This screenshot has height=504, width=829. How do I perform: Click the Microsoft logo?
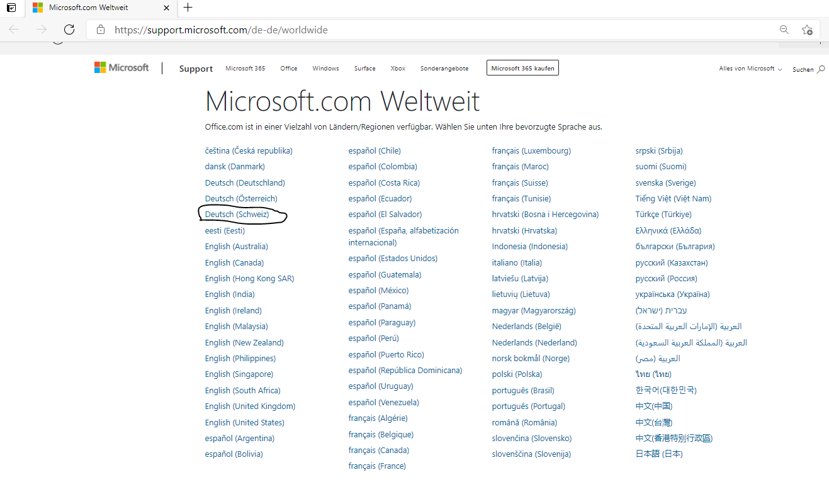point(121,68)
